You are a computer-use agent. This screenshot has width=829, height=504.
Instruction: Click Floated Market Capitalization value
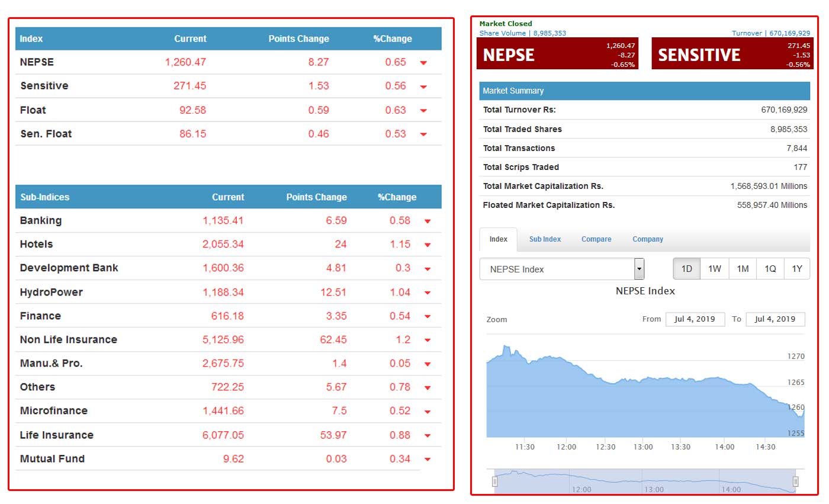pyautogui.click(x=772, y=205)
